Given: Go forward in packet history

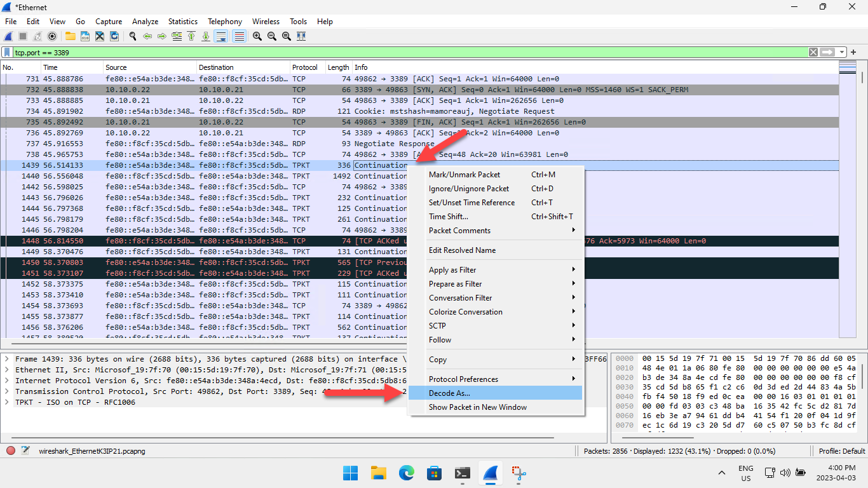Looking at the screenshot, I should [x=162, y=36].
